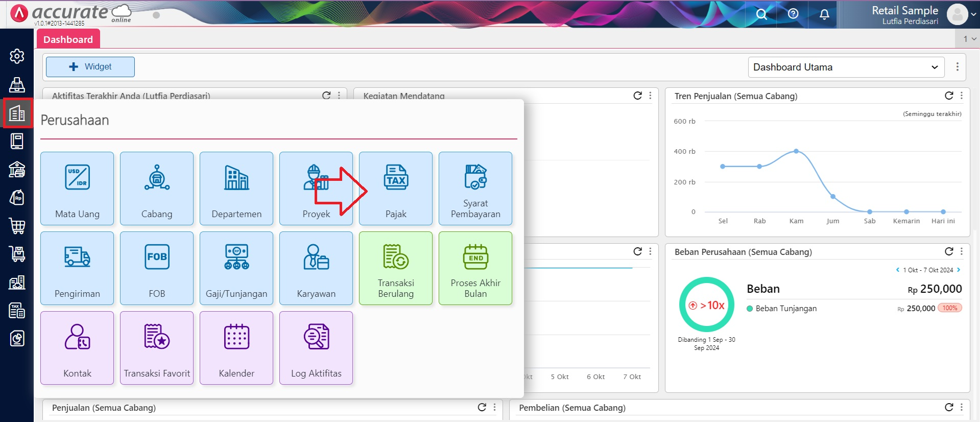Open the Kontak tile
The width and height of the screenshot is (980, 422).
click(x=77, y=348)
